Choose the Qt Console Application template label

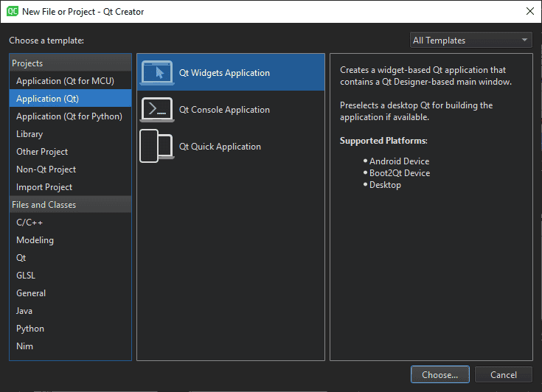pos(224,110)
